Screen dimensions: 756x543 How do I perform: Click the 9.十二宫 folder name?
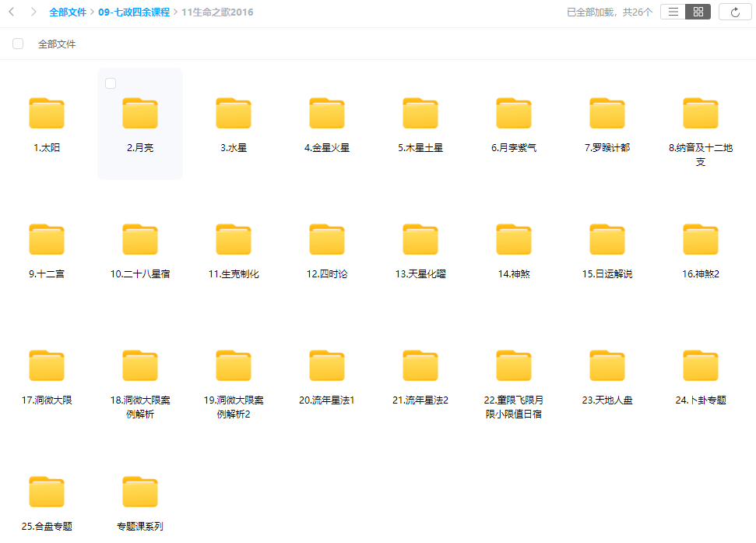click(47, 274)
